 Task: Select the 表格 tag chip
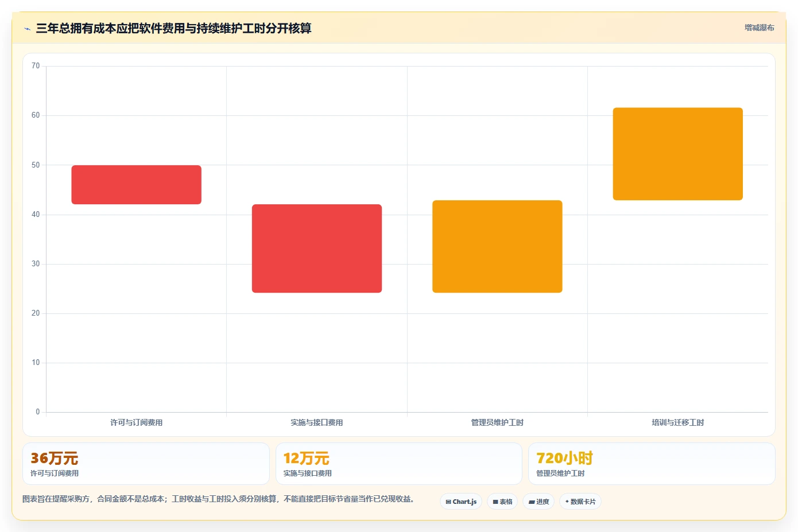(x=502, y=502)
